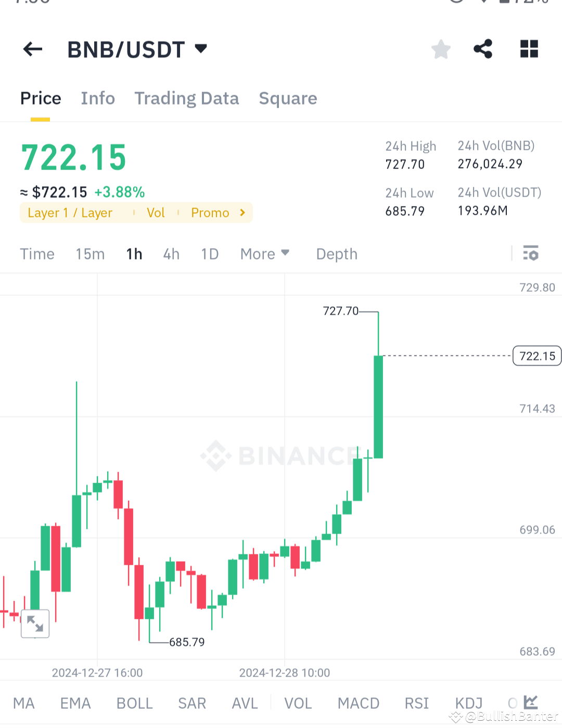The image size is (562, 728).
Task: Expand the Promo tag chevron
Action: tap(241, 212)
